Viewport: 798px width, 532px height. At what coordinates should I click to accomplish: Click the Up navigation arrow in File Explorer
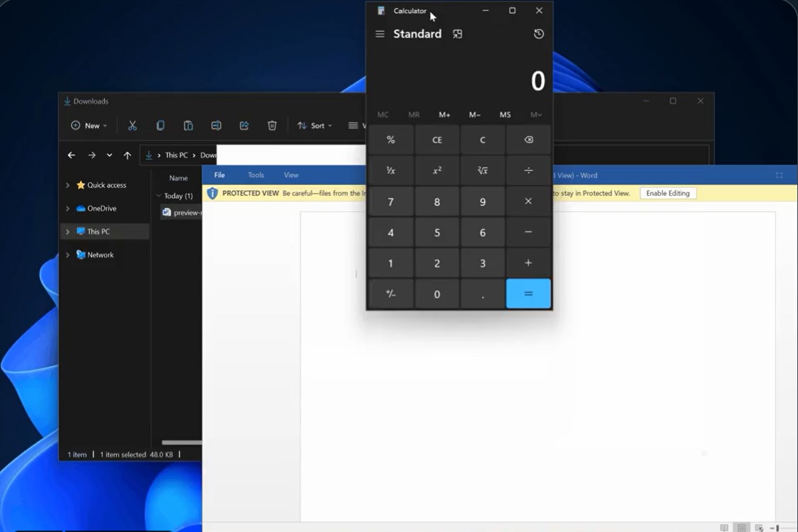pos(127,155)
